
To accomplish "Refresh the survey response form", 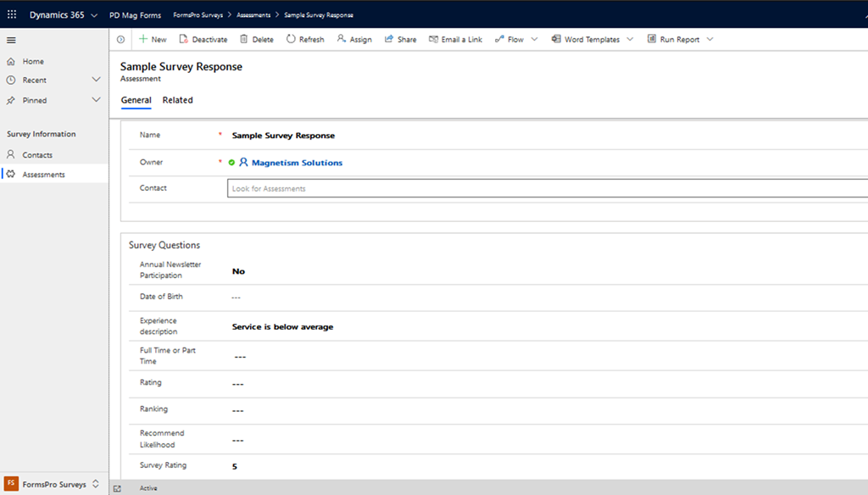I will [291, 39].
